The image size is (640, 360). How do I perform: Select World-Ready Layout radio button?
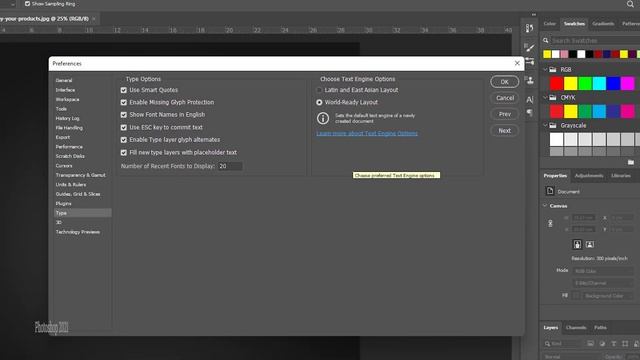(319, 102)
